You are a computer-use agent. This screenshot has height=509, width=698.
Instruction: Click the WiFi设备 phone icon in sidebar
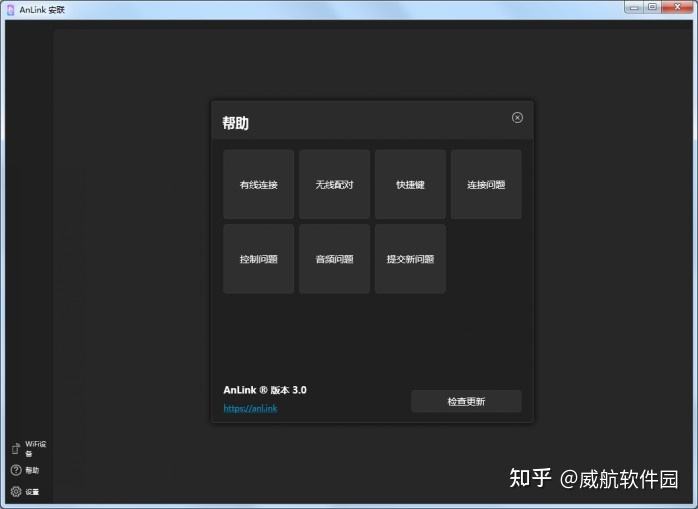[16, 448]
